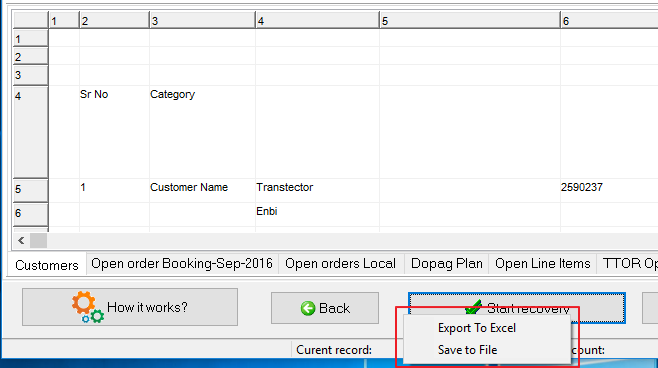The width and height of the screenshot is (658, 368).
Task: Select column header 4
Action: click(317, 21)
